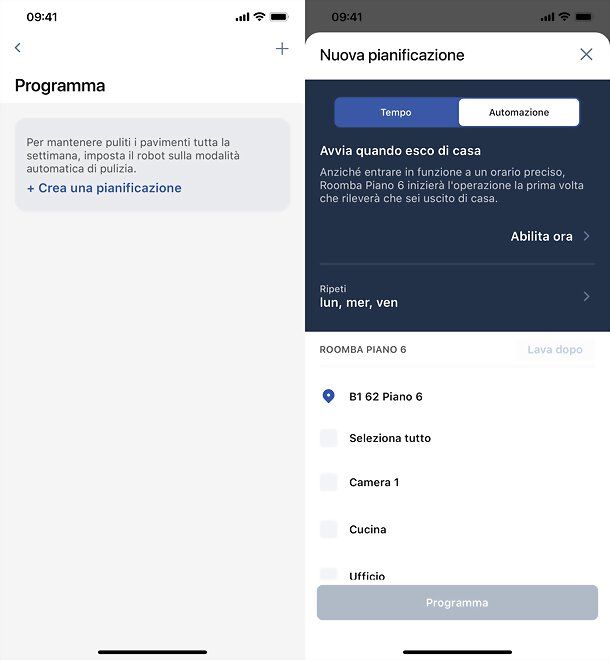Switch to the Tempo tab
Screen dimensions: 610x660
[396, 112]
